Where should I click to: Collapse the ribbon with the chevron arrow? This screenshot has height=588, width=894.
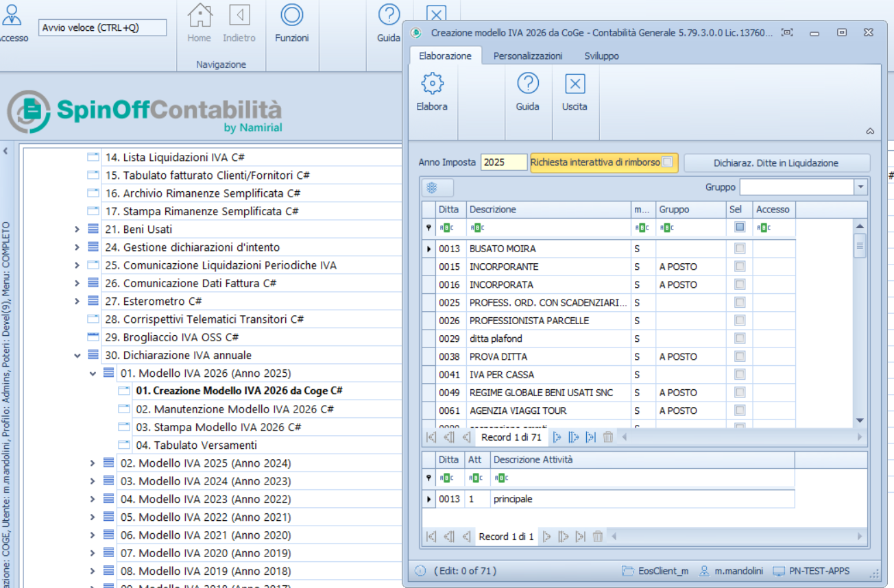[870, 131]
